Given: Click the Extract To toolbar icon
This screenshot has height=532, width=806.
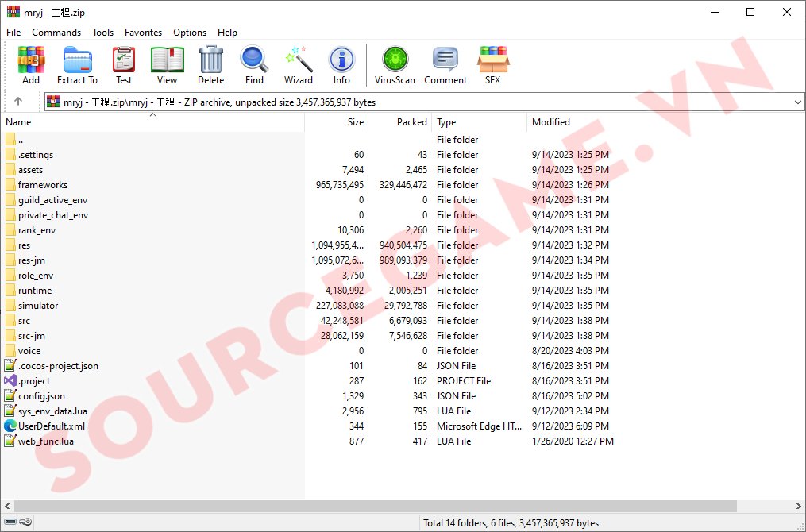Looking at the screenshot, I should 77,64.
